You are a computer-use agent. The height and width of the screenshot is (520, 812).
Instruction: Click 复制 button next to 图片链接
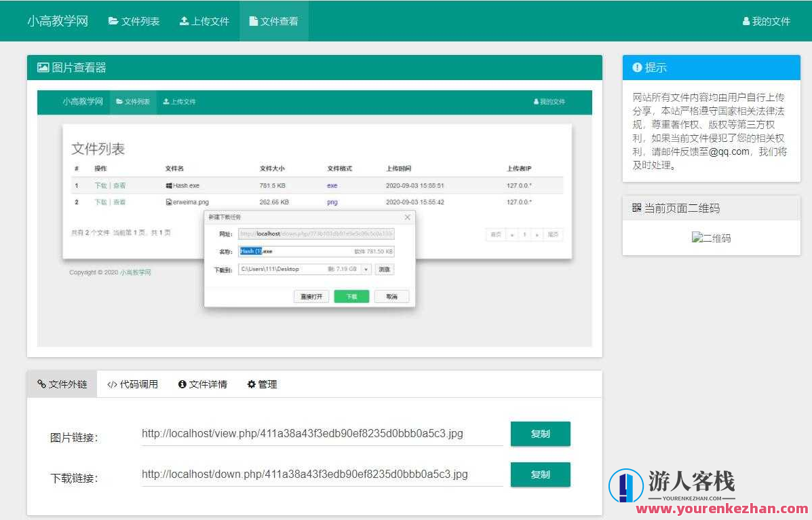(x=540, y=433)
